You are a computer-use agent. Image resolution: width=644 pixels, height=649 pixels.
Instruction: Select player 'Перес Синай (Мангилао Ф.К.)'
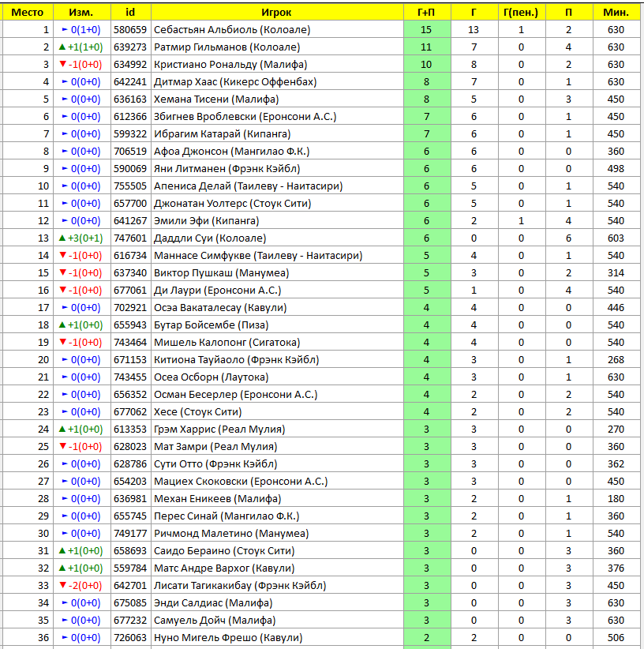pos(227,516)
